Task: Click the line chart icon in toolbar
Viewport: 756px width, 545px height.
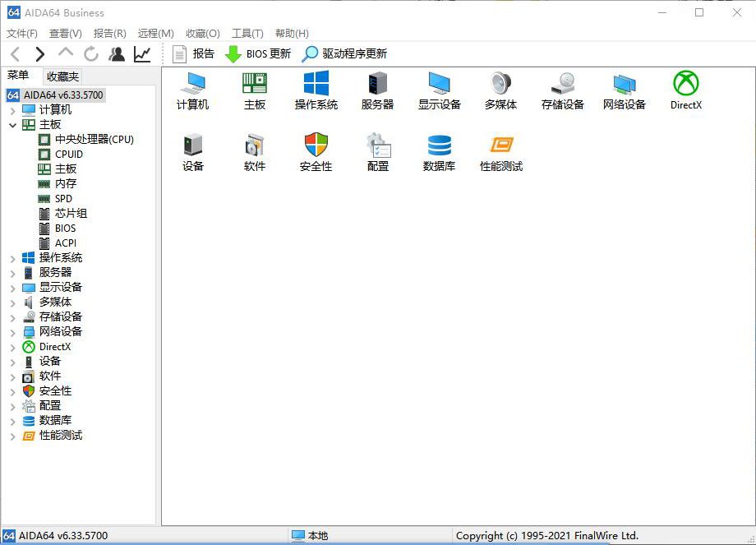Action: (142, 54)
